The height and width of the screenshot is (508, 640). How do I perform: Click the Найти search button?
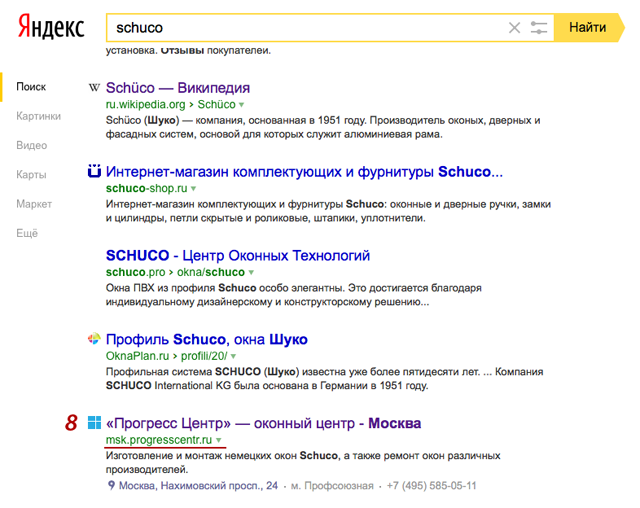[588, 28]
